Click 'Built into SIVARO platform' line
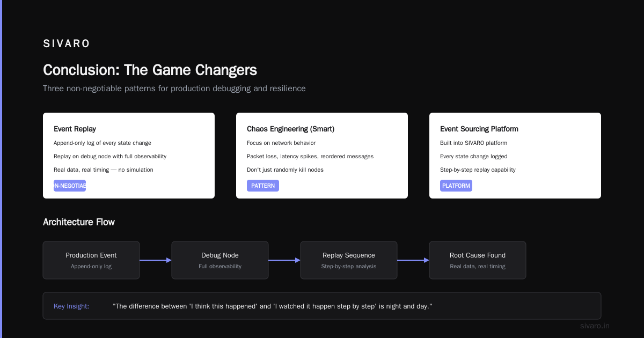Screen dimensions: 644x338 pyautogui.click(x=473, y=143)
